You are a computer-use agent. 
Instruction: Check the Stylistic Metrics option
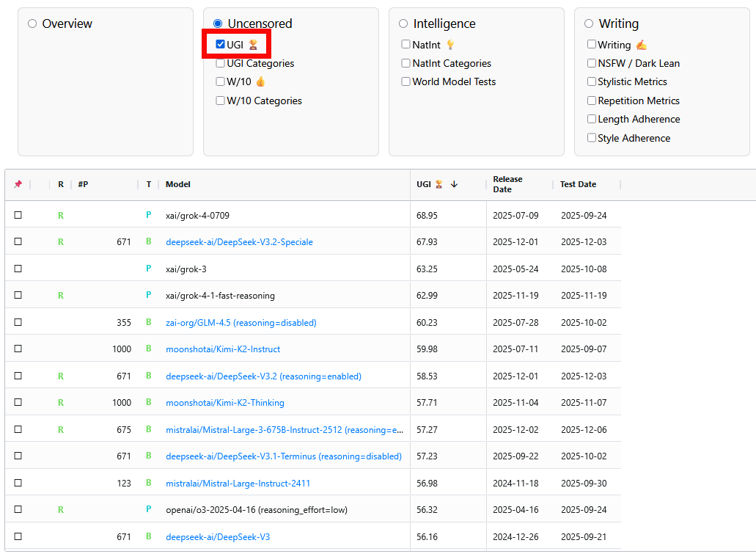[592, 82]
